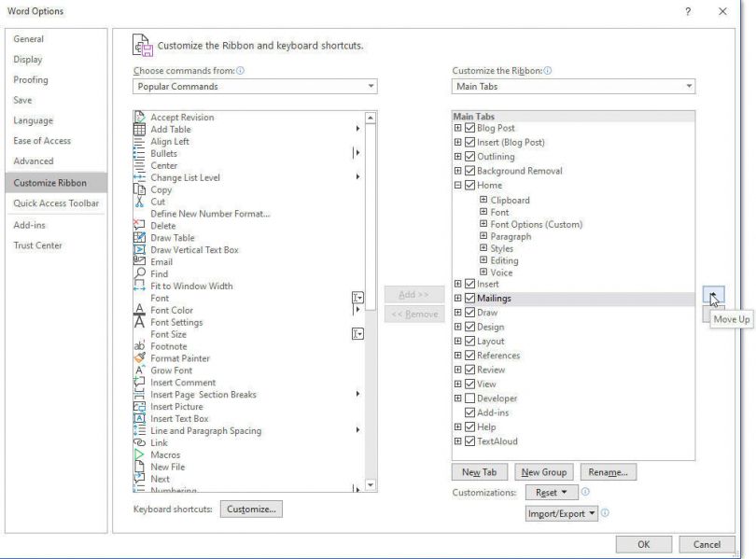Create a new tab with New Tab button
Viewport: 756px width, 559px height.
pos(478,472)
